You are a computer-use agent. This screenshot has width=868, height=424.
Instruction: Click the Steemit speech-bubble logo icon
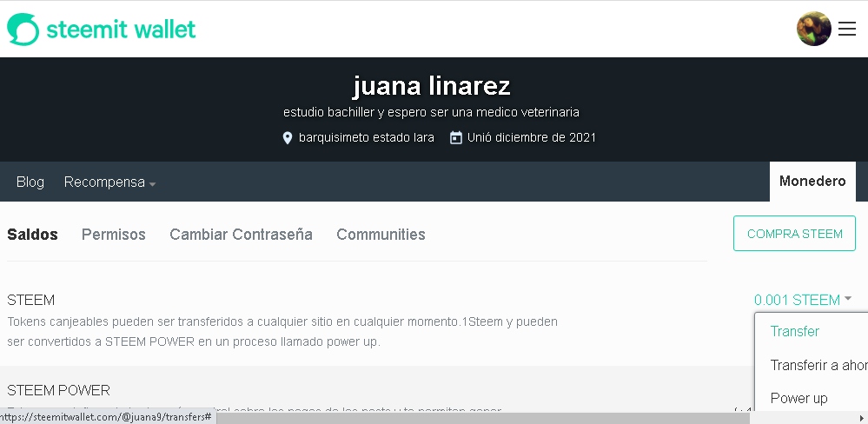pos(23,29)
